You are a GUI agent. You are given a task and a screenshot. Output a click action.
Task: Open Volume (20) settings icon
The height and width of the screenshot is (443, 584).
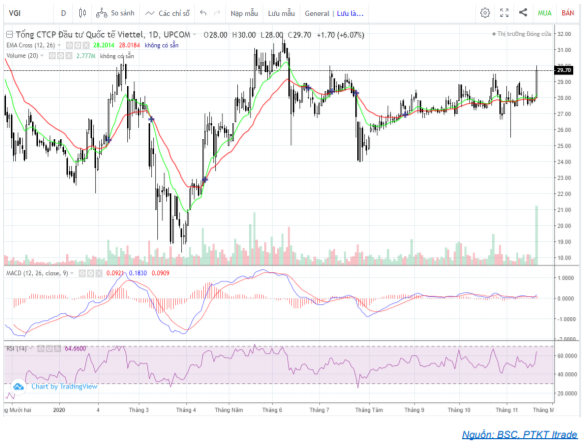pyautogui.click(x=60, y=56)
